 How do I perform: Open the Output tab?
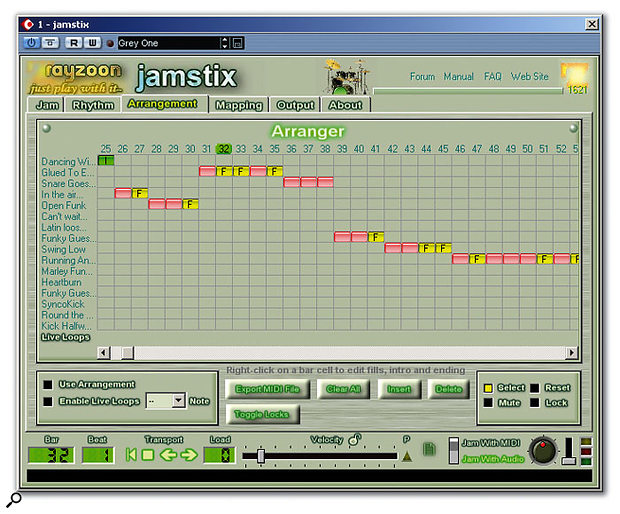(295, 105)
